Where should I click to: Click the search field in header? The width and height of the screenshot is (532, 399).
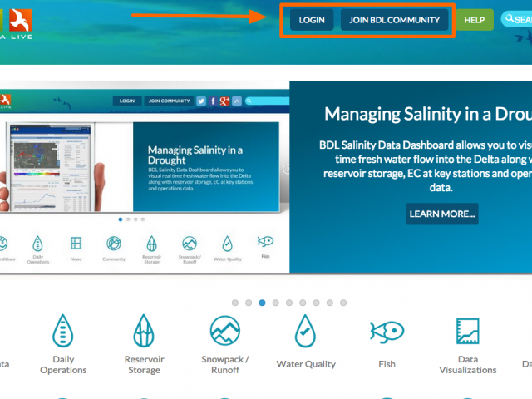(x=516, y=19)
